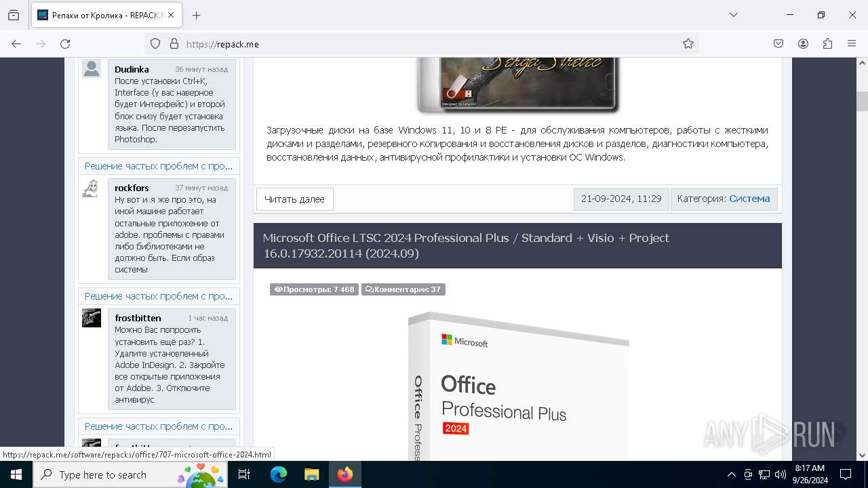Click the Просмотры: 7 468 badge
The width and height of the screenshot is (868, 488).
[x=314, y=289]
